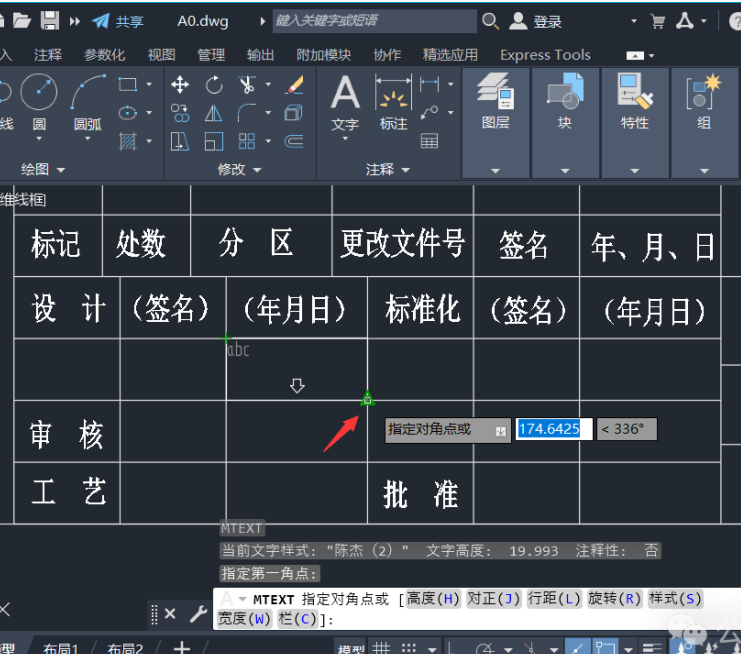Image resolution: width=742 pixels, height=654 pixels.
Task: Open options dropdown in 指定对角点或 tooltip
Action: click(500, 431)
